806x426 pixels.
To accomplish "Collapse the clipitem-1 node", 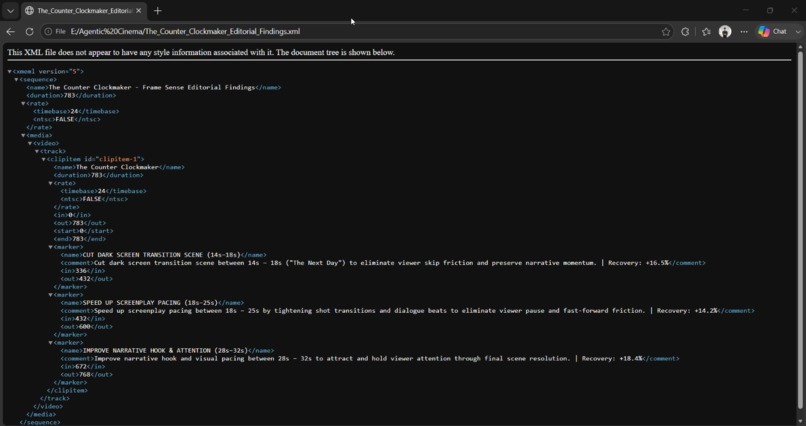I will (x=43, y=159).
